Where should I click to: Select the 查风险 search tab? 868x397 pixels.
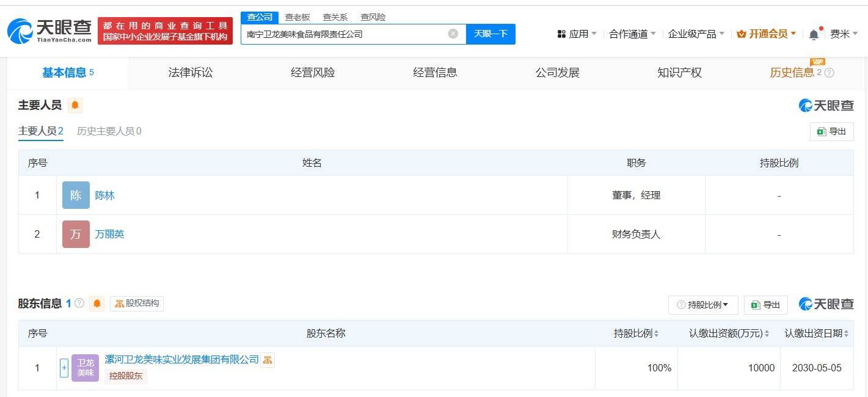click(x=373, y=17)
